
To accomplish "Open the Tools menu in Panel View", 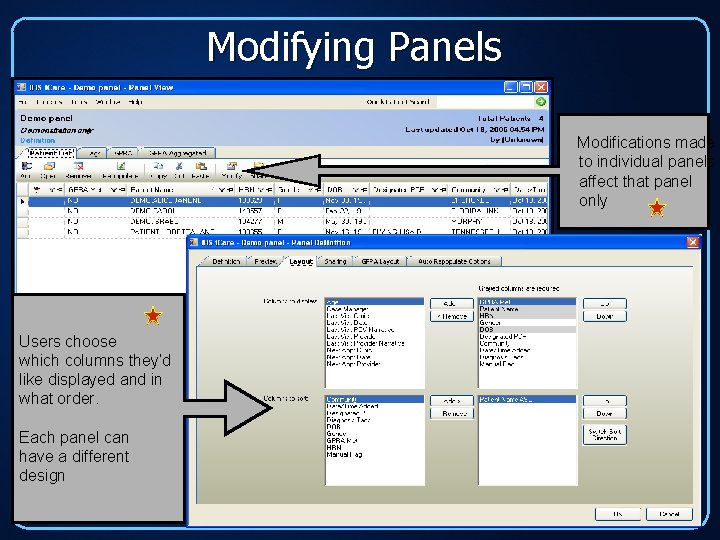I will [x=79, y=102].
